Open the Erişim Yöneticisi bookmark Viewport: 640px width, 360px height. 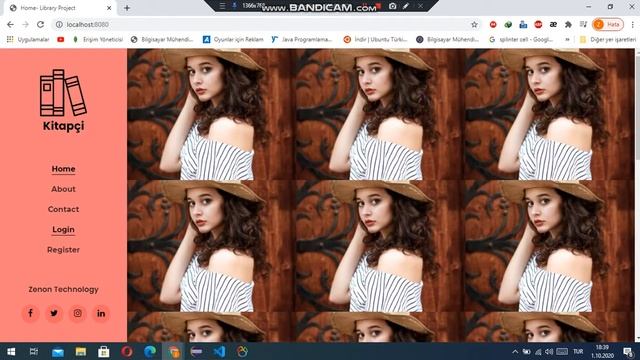tap(98, 40)
